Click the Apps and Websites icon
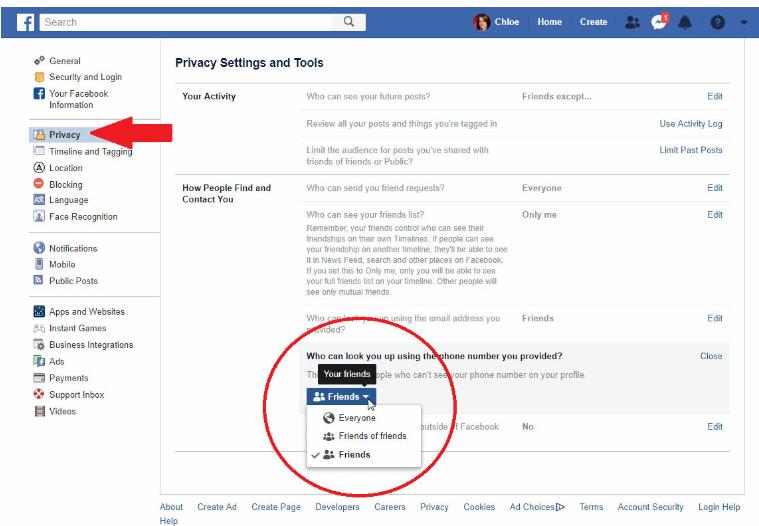Viewport: 759px width, 526px height. pyautogui.click(x=39, y=311)
